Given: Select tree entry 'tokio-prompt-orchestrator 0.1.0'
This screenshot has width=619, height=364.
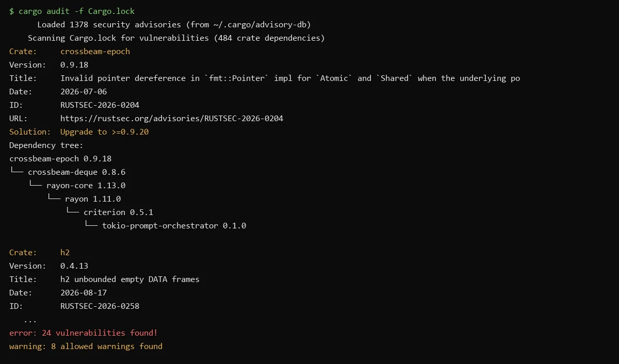Looking at the screenshot, I should click(x=174, y=226).
